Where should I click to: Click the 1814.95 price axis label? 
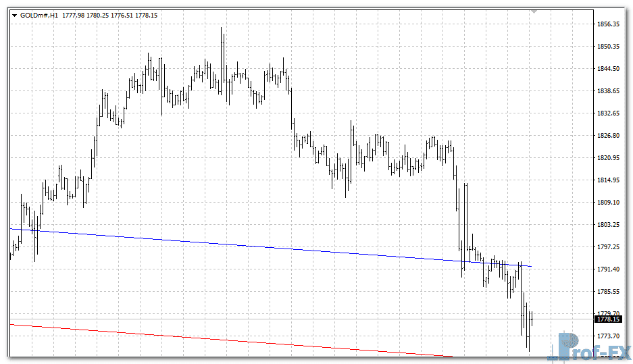coord(609,180)
